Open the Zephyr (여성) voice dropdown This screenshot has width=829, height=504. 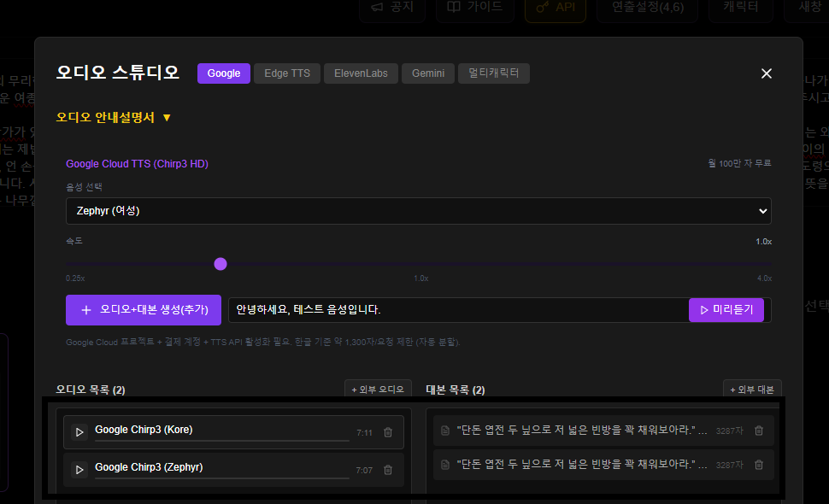(418, 211)
